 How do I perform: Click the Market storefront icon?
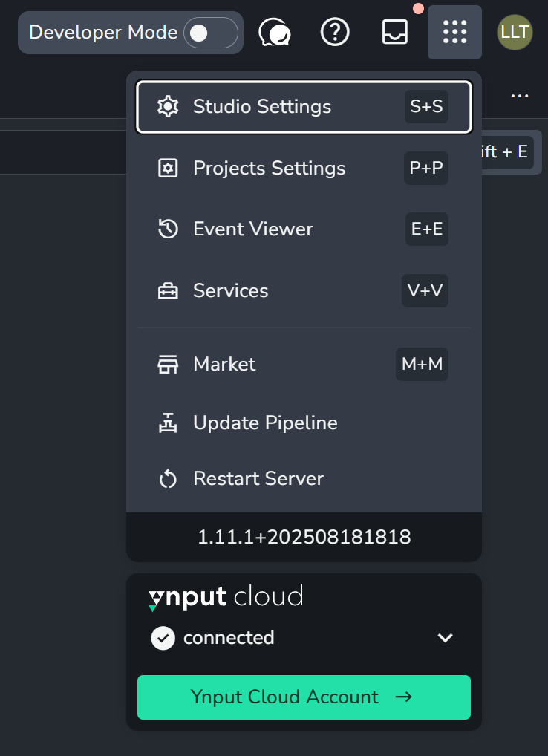click(169, 364)
